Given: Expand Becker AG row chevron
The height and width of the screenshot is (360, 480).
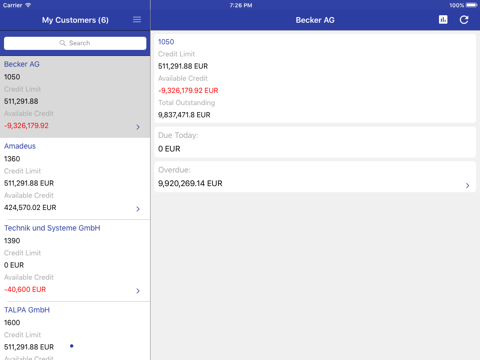Looking at the screenshot, I should coord(138,127).
